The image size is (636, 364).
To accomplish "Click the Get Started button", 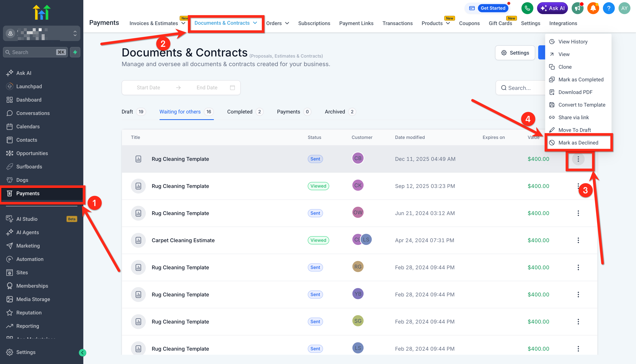I will [x=493, y=8].
